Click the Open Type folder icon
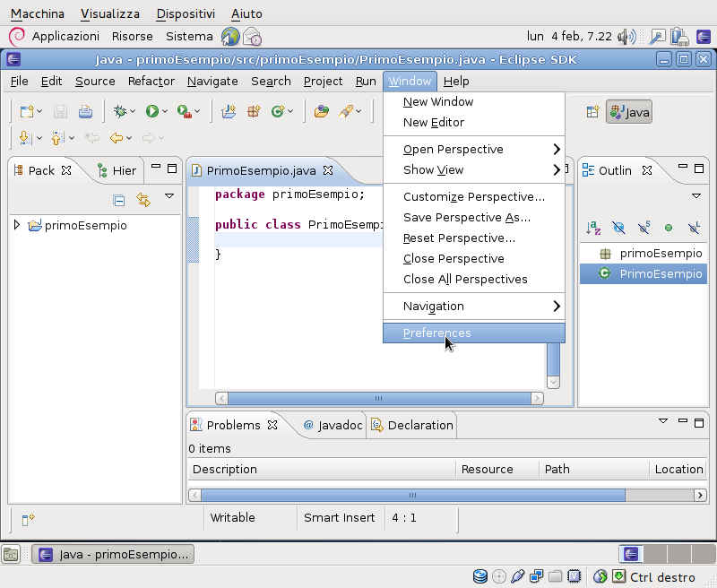Screen dimensions: 717x588 pyautogui.click(x=322, y=111)
